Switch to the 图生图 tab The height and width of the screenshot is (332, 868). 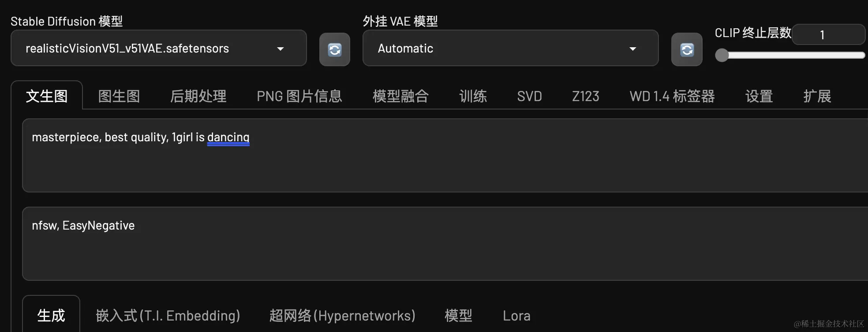pyautogui.click(x=119, y=96)
